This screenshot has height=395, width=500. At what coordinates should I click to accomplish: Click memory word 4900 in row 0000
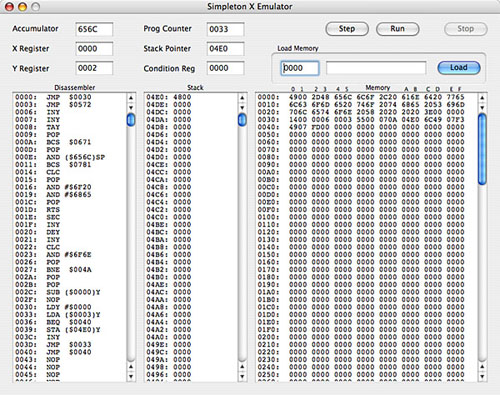298,97
